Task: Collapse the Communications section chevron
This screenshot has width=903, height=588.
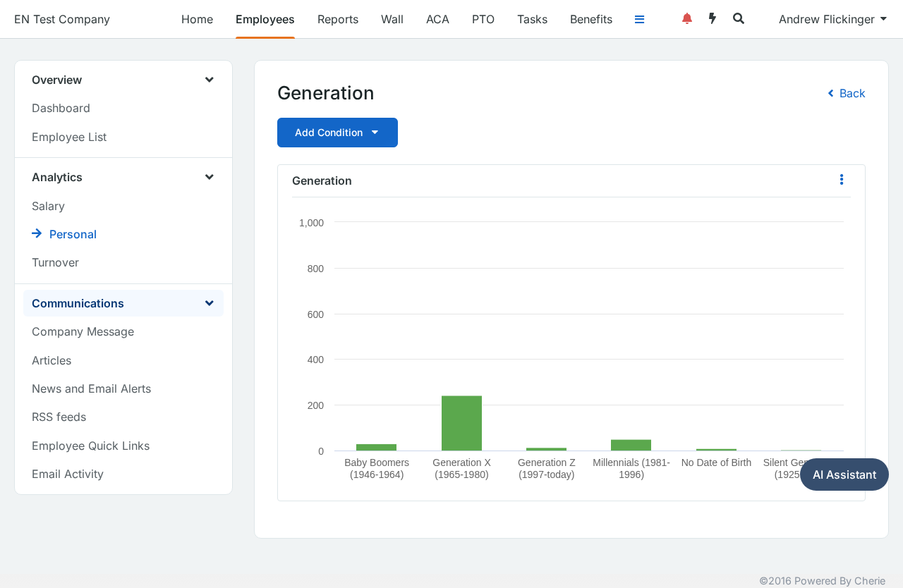Action: (210, 303)
